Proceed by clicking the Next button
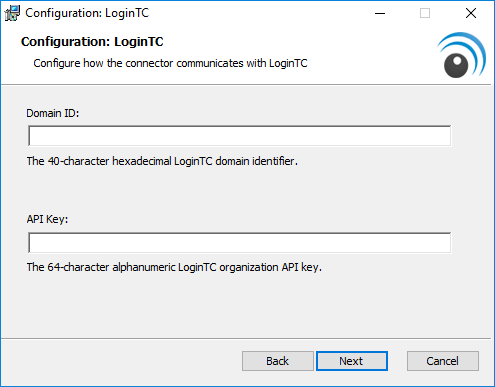This screenshot has width=495, height=387. click(x=352, y=361)
